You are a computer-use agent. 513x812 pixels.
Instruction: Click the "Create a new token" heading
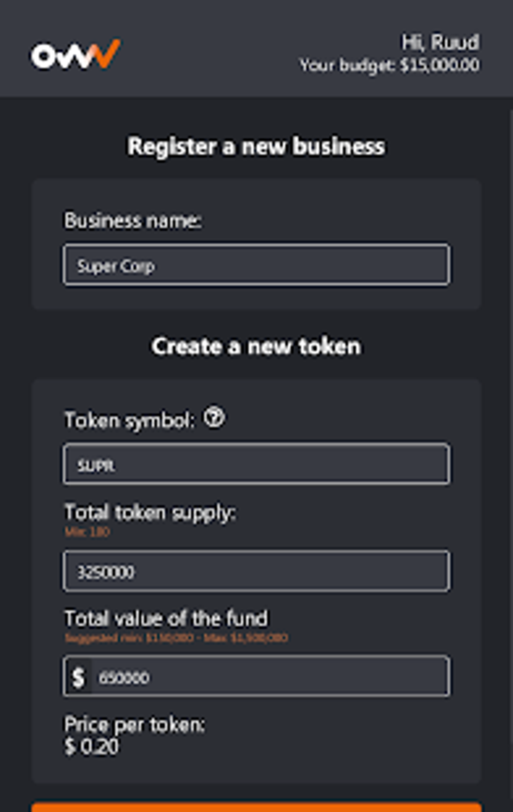(x=256, y=346)
